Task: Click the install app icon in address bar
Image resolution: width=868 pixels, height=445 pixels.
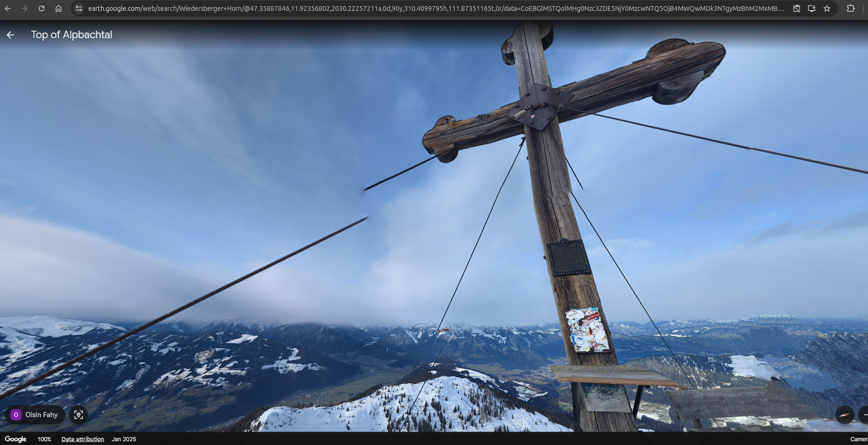Action: (x=812, y=8)
